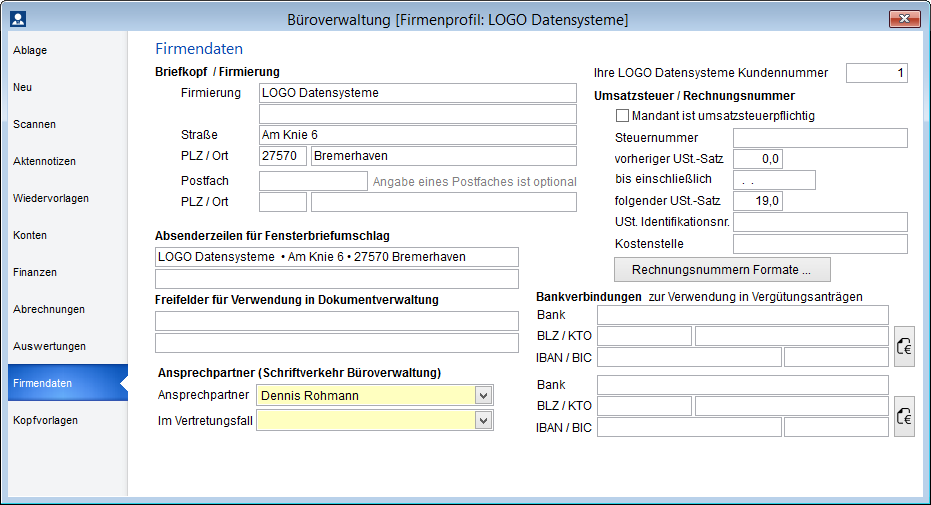
Task: Edit the Kundennummer field showing 1
Action: coord(876,73)
